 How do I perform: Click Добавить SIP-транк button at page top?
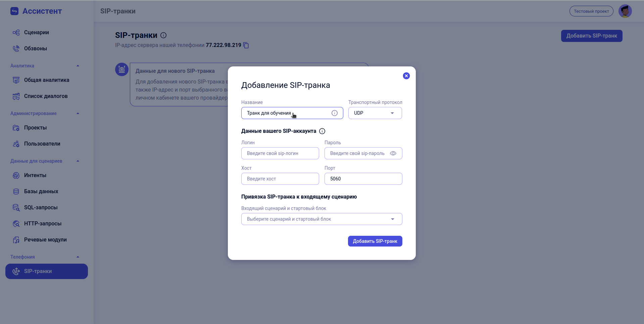click(592, 36)
